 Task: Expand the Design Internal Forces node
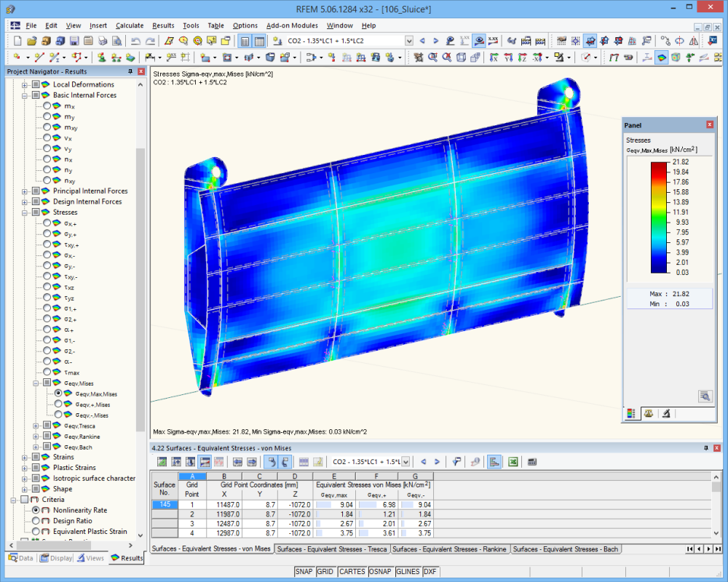pyautogui.click(x=25, y=202)
